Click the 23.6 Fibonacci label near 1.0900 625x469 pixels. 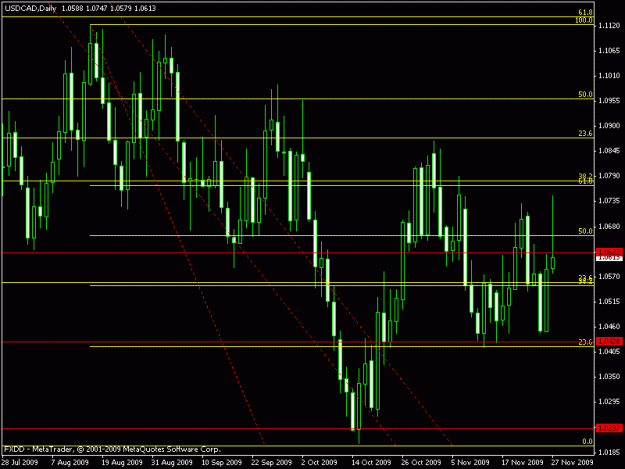tap(586, 133)
